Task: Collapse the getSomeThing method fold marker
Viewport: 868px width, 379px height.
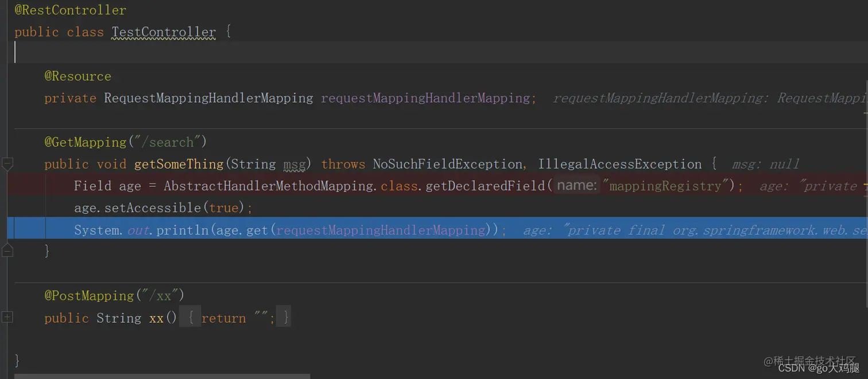Action: click(7, 164)
